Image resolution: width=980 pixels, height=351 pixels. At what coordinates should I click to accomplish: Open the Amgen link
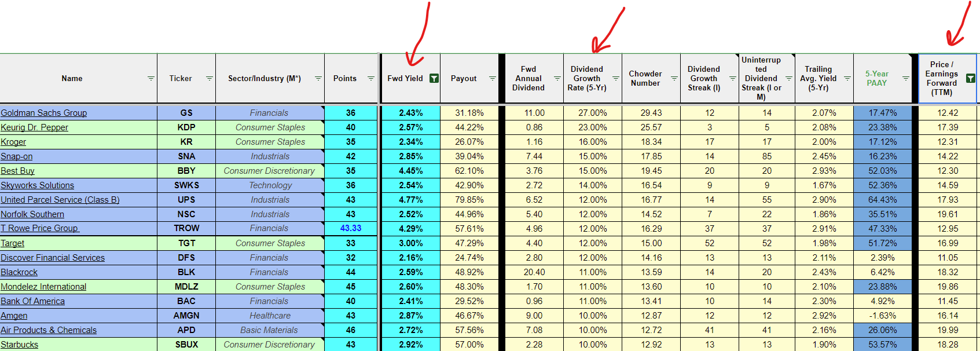click(x=14, y=316)
